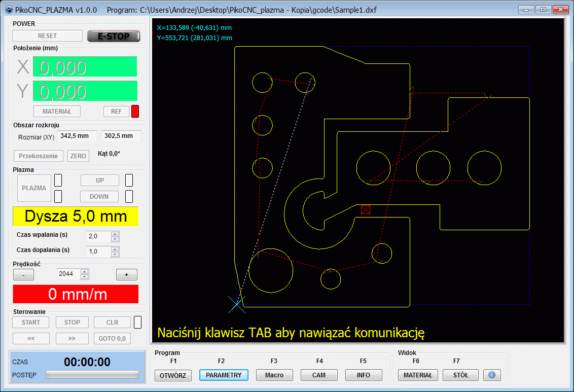
Task: Click the POSTĘP progress bar
Action: (x=92, y=374)
